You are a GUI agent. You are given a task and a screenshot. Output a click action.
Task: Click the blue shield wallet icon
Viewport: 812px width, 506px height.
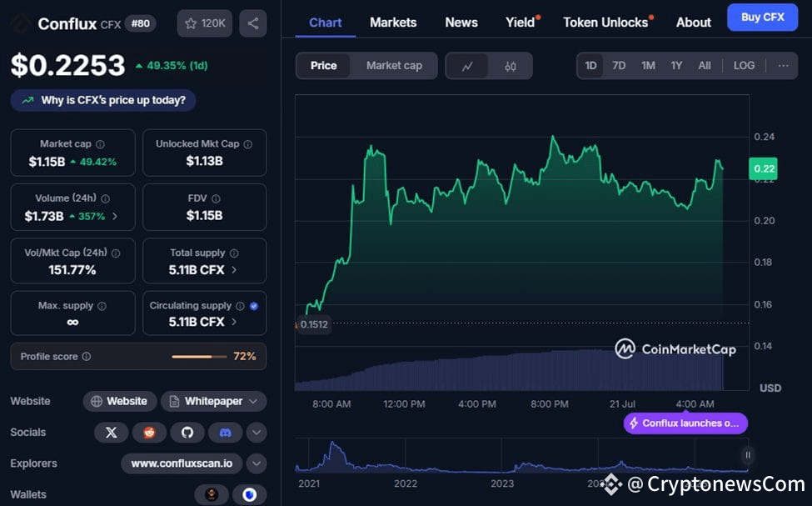tap(250, 494)
